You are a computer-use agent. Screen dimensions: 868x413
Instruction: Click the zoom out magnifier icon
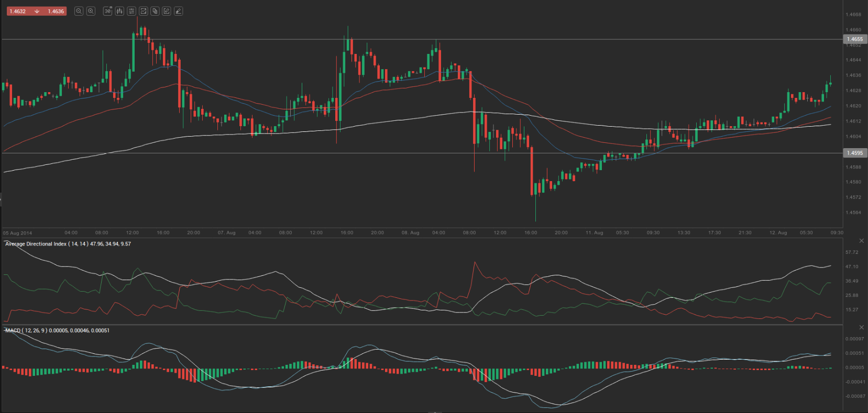pyautogui.click(x=79, y=11)
